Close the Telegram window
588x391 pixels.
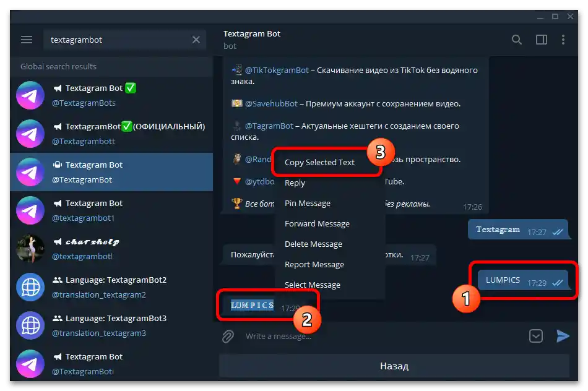(570, 17)
